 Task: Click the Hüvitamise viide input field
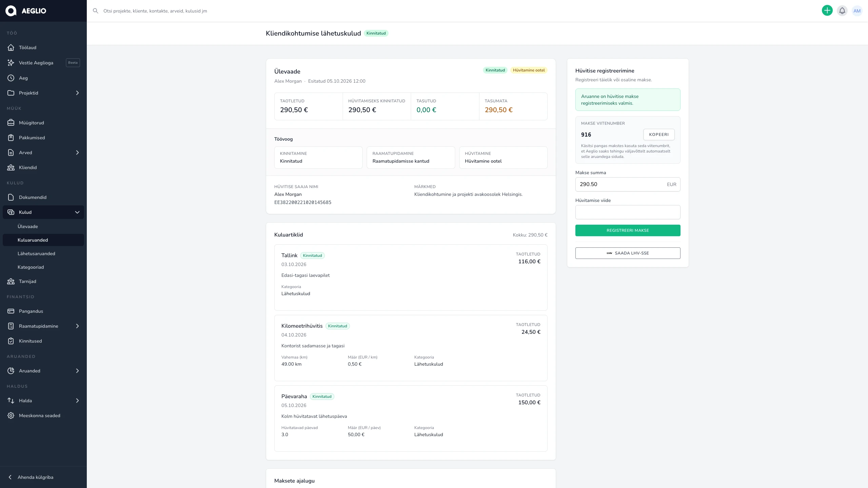[628, 212]
